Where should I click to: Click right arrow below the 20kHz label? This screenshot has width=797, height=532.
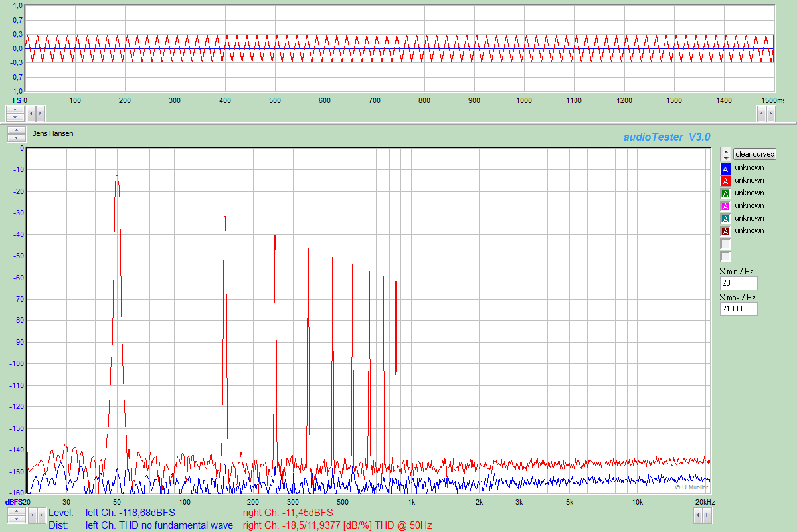tap(706, 515)
